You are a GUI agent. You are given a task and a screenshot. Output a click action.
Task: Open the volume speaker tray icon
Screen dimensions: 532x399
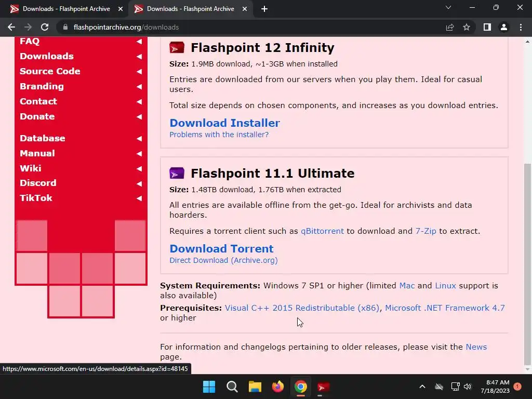click(x=468, y=387)
